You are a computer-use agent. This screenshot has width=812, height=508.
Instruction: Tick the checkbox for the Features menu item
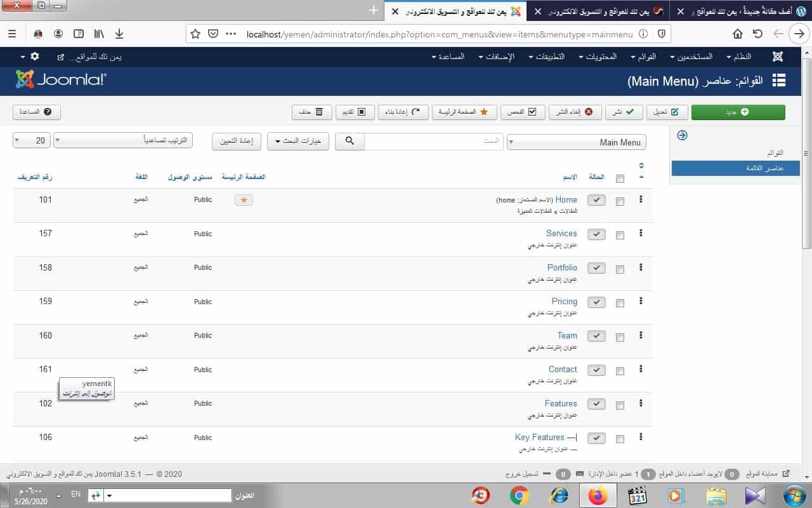(x=620, y=405)
